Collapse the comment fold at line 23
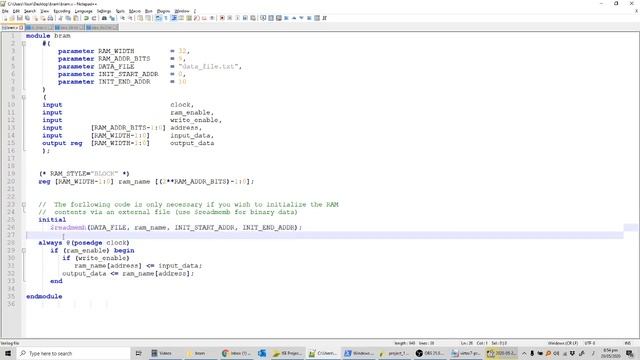640x360 pixels. 24,204
